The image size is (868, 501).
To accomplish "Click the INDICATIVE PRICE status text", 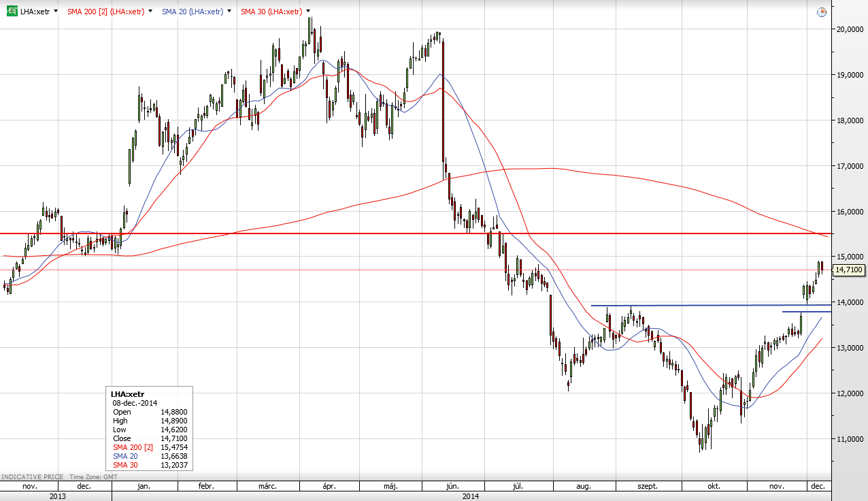I will coord(31,477).
